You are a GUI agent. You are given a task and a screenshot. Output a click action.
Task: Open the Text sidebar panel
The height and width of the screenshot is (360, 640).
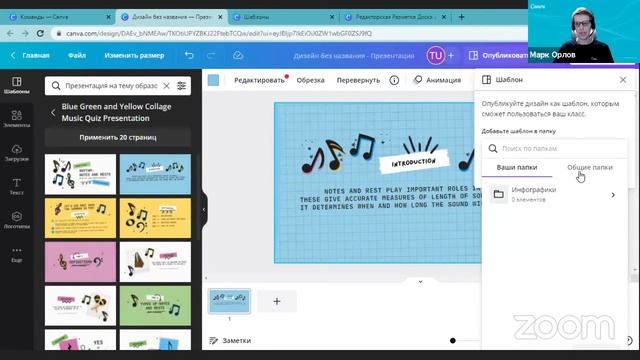pos(17,186)
